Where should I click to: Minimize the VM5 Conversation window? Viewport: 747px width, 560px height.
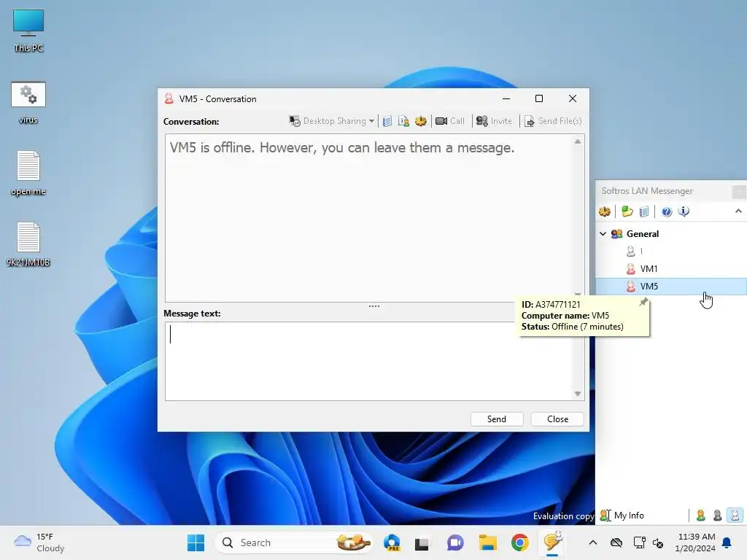[x=506, y=98]
